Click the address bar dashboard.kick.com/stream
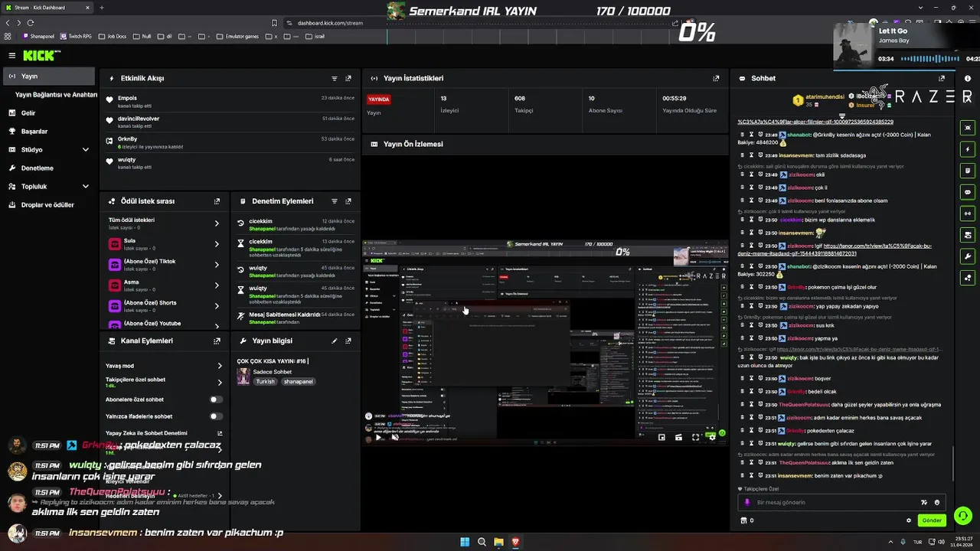This screenshot has height=551, width=980. [330, 23]
